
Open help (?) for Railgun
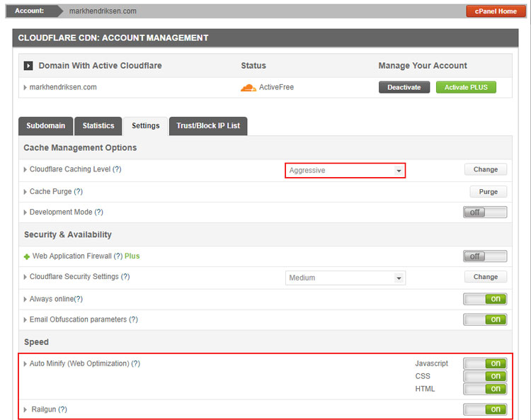pos(62,409)
